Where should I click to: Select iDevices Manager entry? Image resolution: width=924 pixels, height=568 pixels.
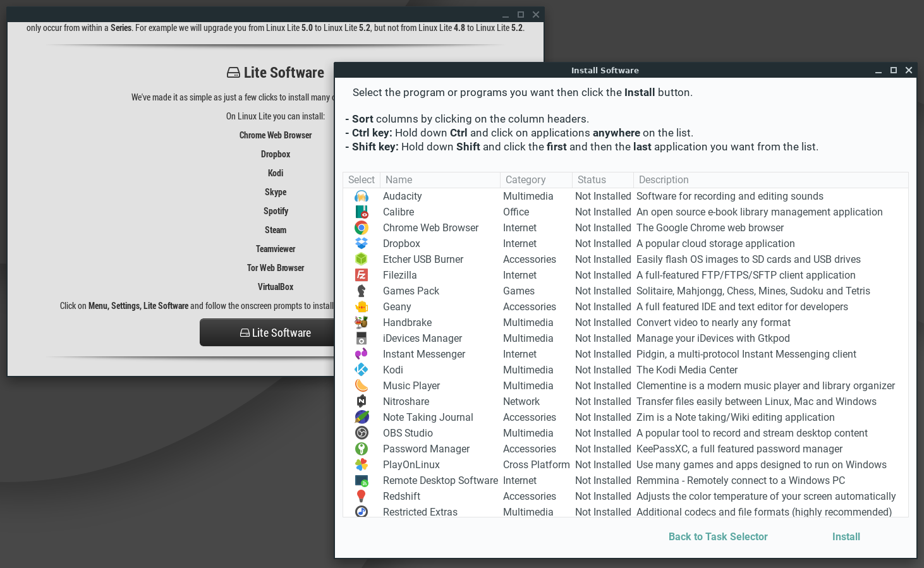point(422,338)
